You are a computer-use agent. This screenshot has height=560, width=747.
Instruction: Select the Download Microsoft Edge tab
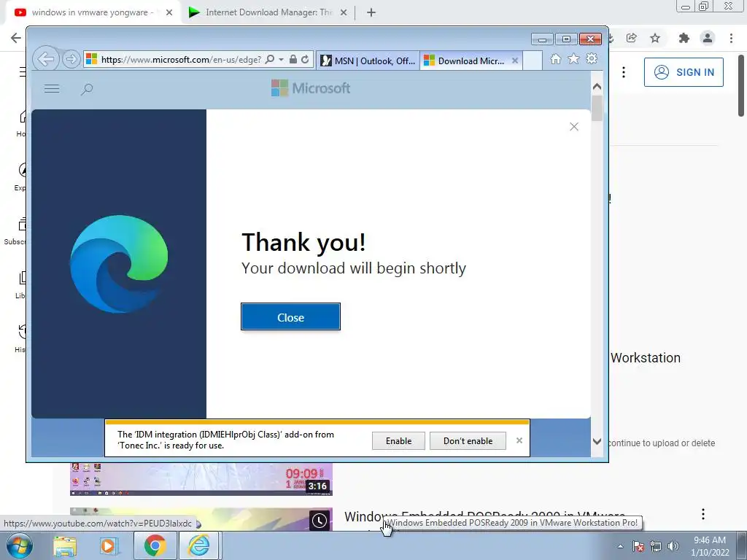tap(465, 61)
